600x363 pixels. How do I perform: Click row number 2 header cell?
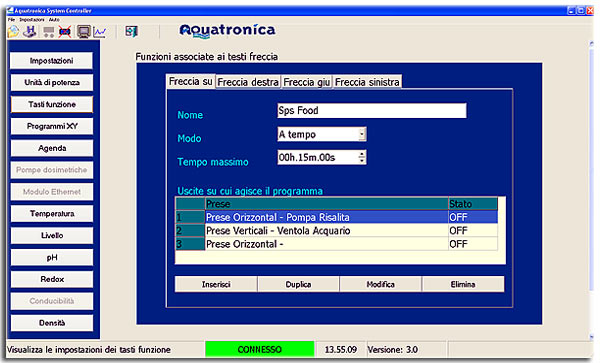point(190,231)
